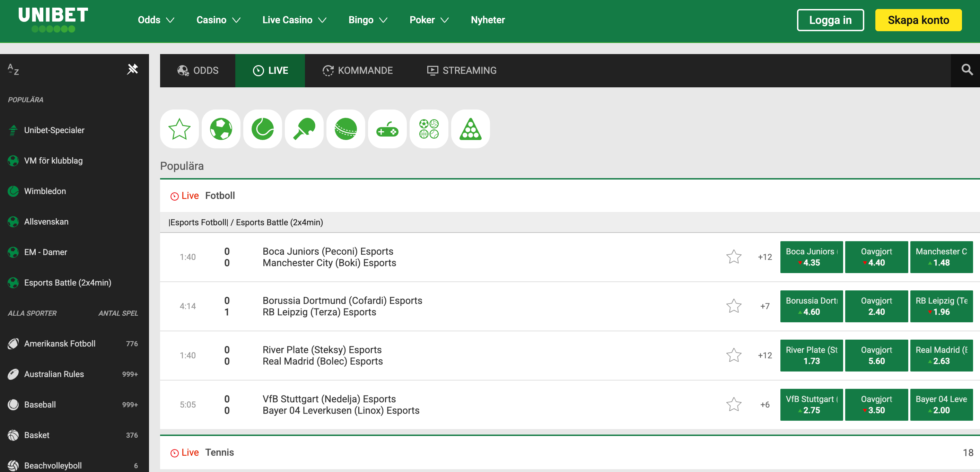Open Wimbledon in sidebar
This screenshot has height=472, width=980.
click(74, 191)
